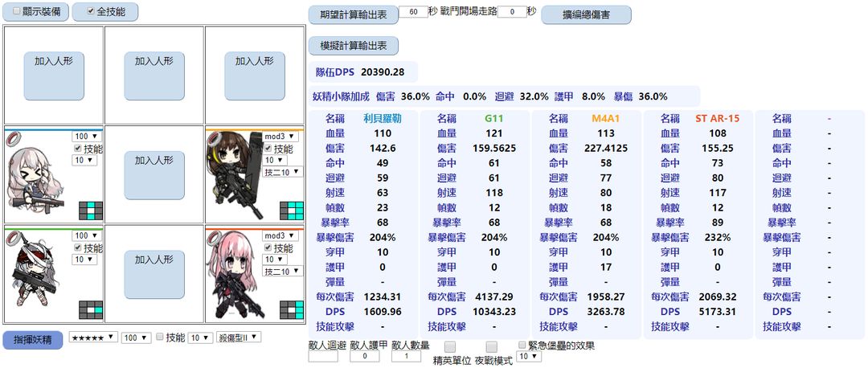Click the tile buff grid icon on ST AR-15's cell
This screenshot has height=368, width=868.
pyautogui.click(x=292, y=310)
